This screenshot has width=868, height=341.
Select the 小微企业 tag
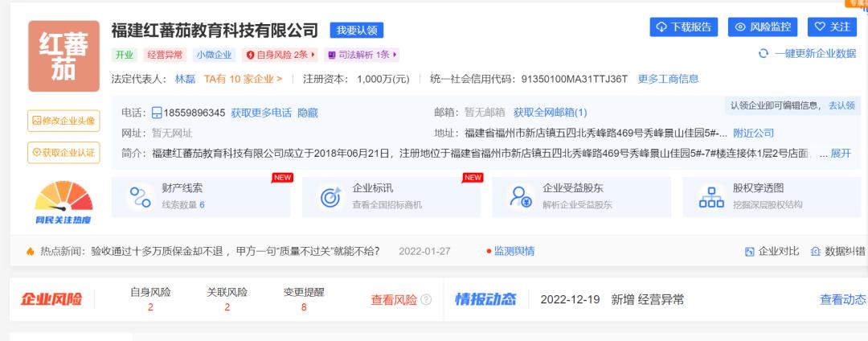point(215,55)
